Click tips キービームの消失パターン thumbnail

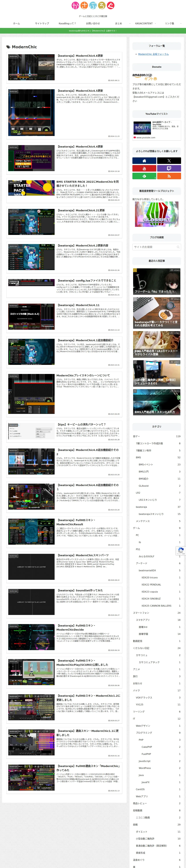[31, 431]
